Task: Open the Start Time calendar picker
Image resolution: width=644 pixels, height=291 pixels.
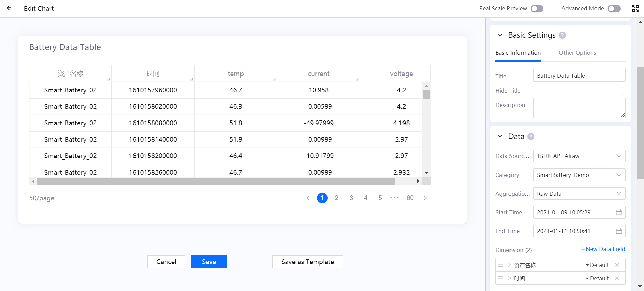Action: 619,212
